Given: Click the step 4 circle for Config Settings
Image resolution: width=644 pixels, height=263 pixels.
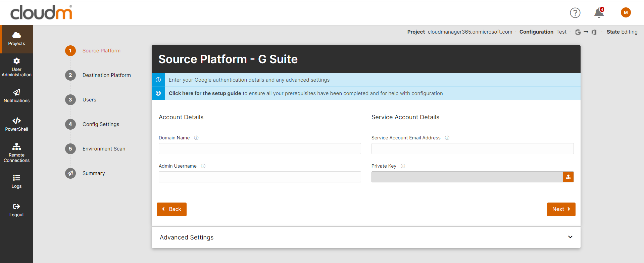Looking at the screenshot, I should tap(70, 124).
